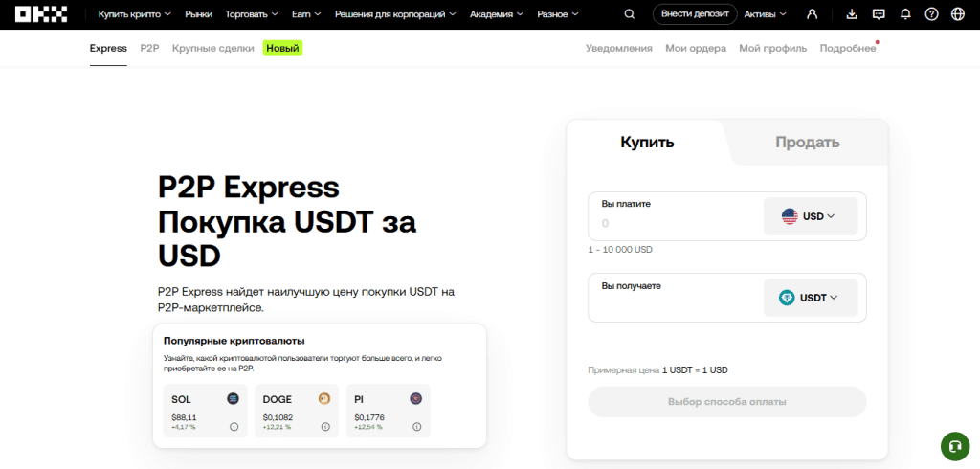Open the USDT crypto selector

(x=811, y=298)
